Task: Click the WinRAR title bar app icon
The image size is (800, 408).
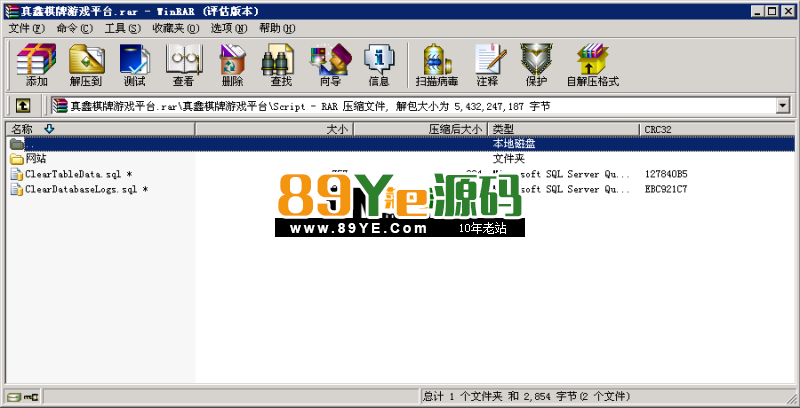Action: (x=11, y=11)
